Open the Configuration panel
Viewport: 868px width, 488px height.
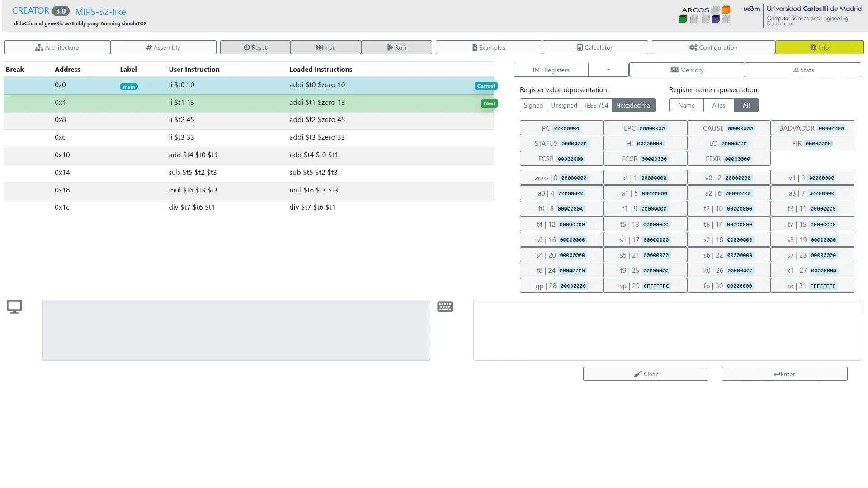tap(713, 47)
